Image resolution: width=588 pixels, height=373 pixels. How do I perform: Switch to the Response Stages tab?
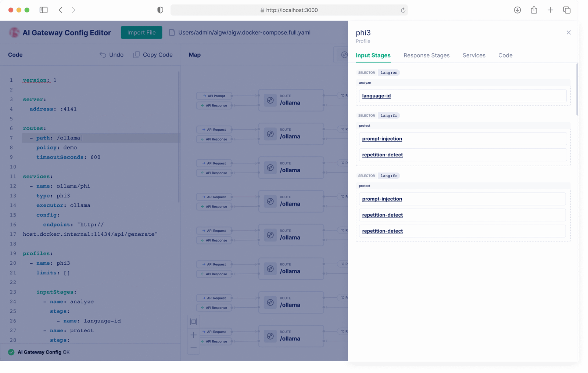[426, 55]
